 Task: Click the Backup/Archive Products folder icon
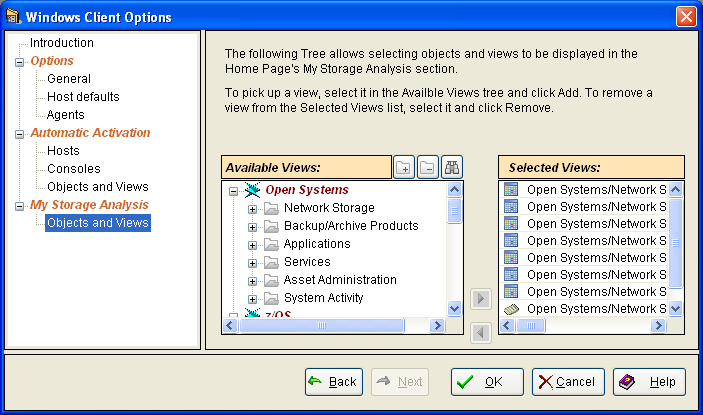(271, 226)
